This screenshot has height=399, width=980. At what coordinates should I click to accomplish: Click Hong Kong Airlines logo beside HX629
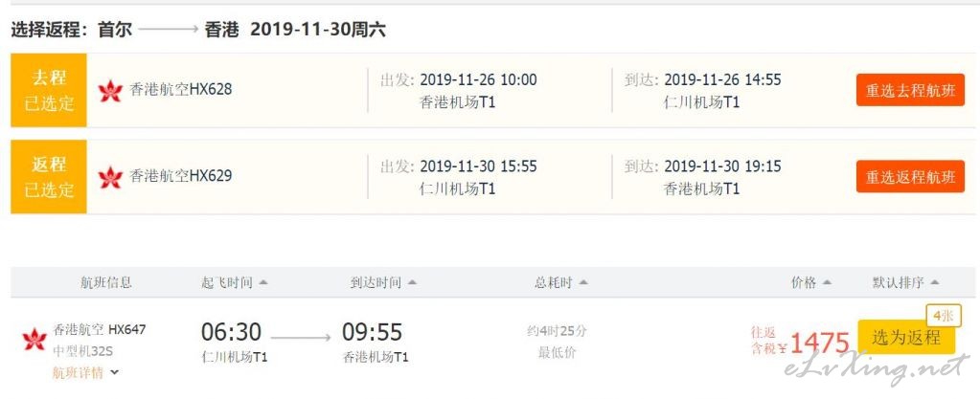110,177
